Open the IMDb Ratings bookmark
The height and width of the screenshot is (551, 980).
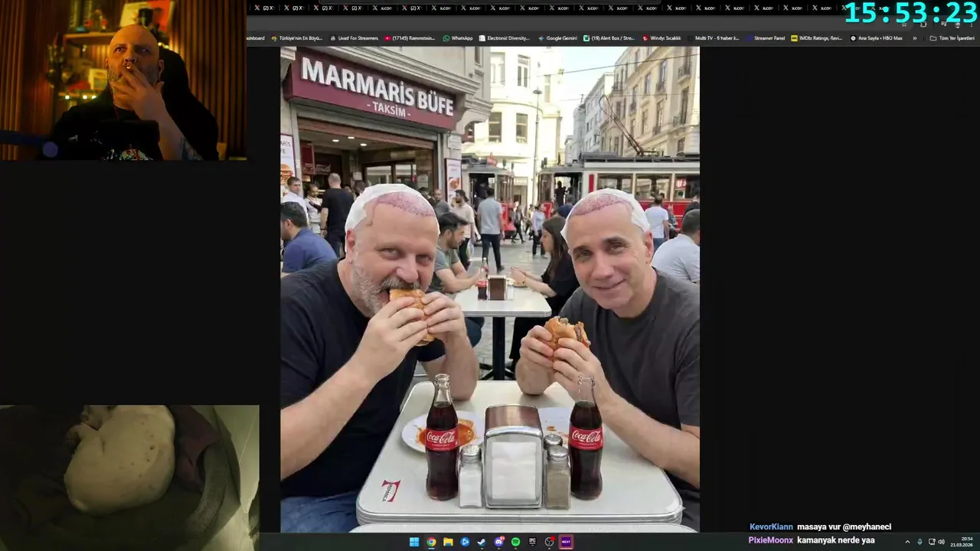[816, 37]
